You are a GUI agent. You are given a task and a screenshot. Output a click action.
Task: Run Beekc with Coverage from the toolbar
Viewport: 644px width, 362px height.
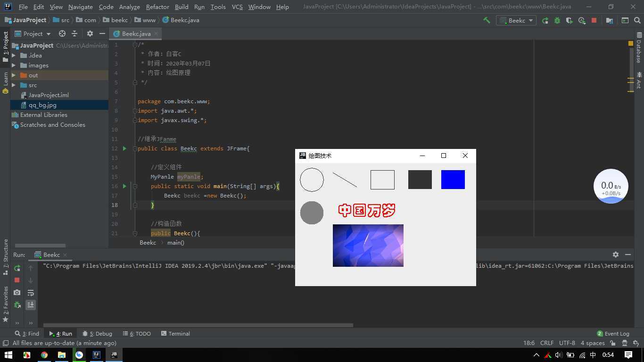click(570, 20)
